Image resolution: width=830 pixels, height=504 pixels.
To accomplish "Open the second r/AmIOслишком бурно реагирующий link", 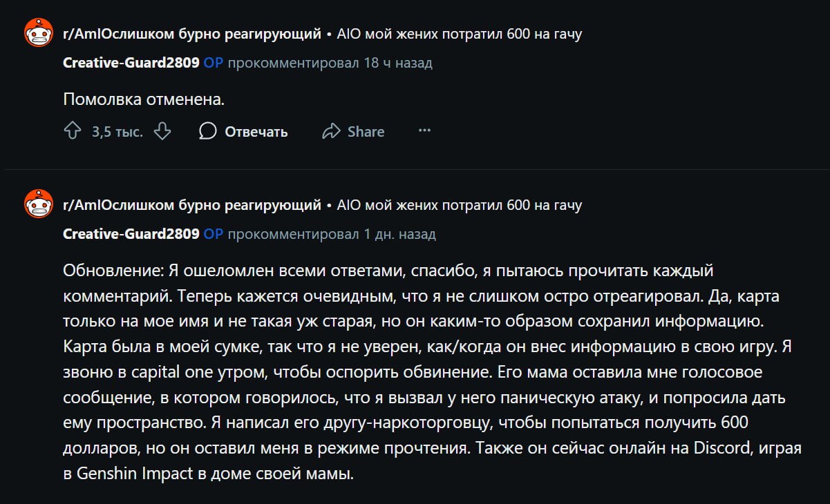I will coord(192,205).
